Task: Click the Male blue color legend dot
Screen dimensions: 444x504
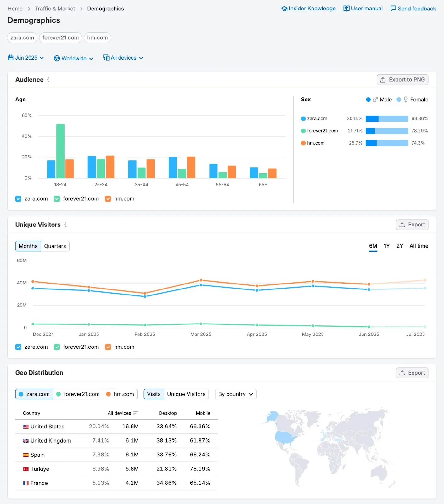Action: tap(368, 100)
